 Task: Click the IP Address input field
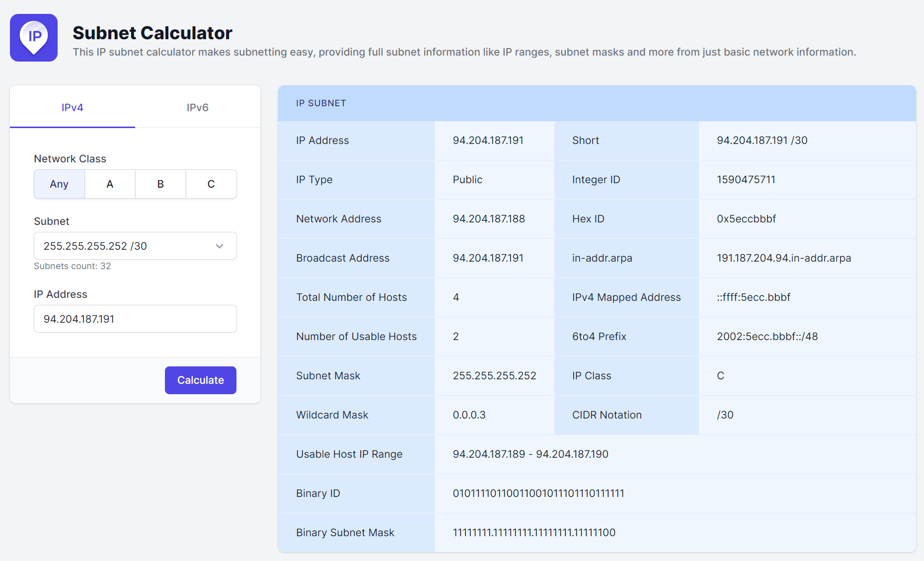coord(135,319)
